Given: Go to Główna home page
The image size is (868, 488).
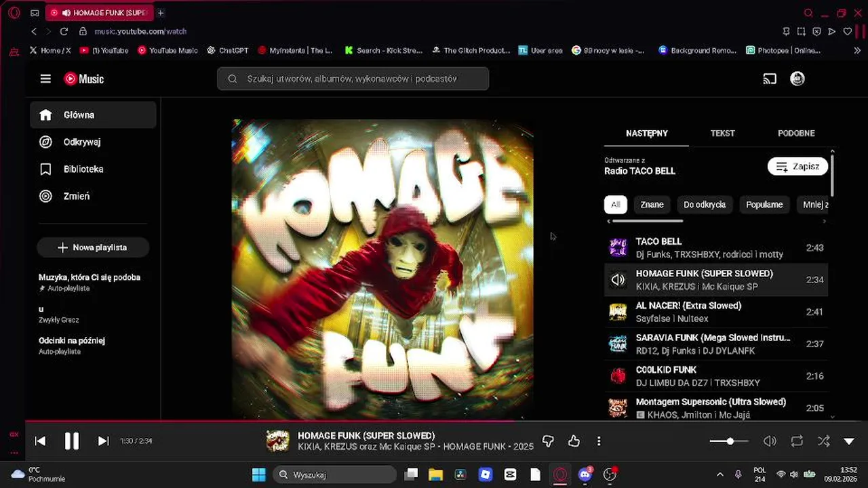Looking at the screenshot, I should click(x=93, y=115).
